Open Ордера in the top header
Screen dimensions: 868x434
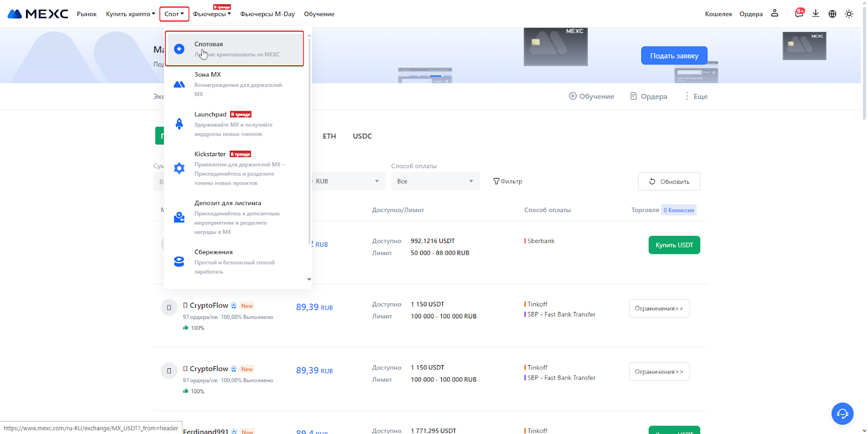point(751,14)
